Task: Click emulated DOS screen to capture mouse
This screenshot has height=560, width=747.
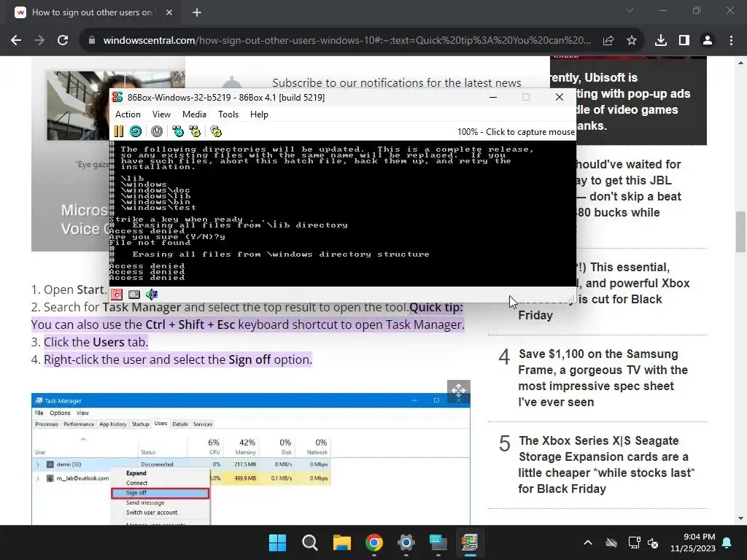Action: click(343, 214)
